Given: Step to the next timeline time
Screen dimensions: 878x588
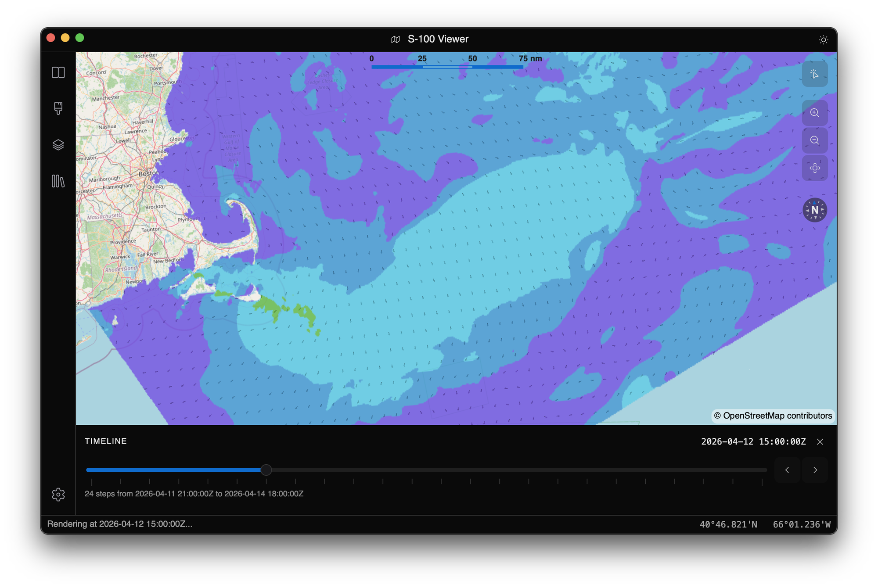Looking at the screenshot, I should pos(815,470).
